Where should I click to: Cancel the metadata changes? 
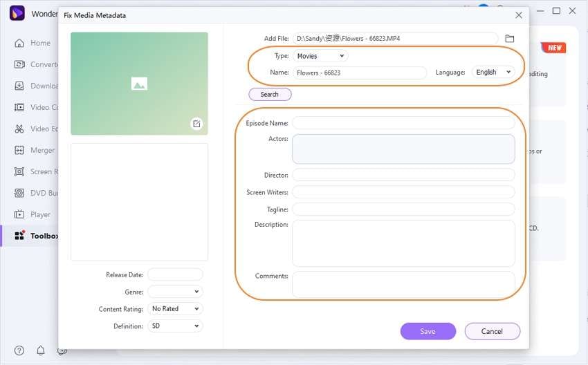pyautogui.click(x=492, y=331)
